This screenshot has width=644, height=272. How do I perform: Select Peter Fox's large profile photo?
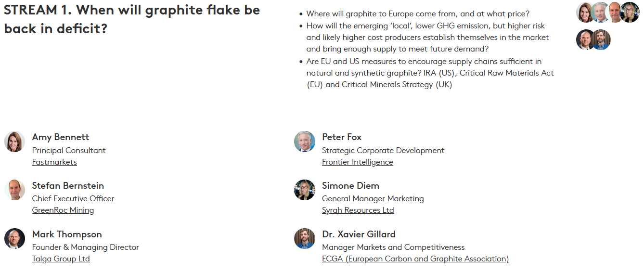coord(304,142)
